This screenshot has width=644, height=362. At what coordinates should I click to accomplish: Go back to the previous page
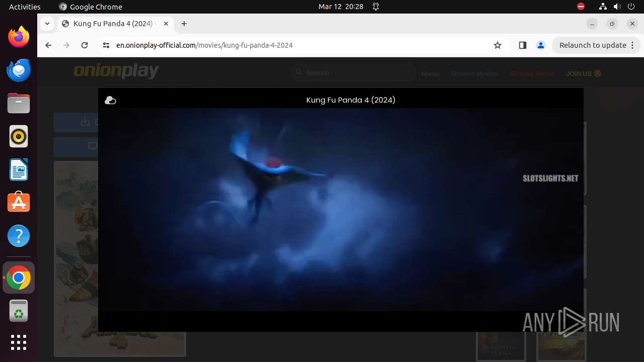(x=48, y=45)
